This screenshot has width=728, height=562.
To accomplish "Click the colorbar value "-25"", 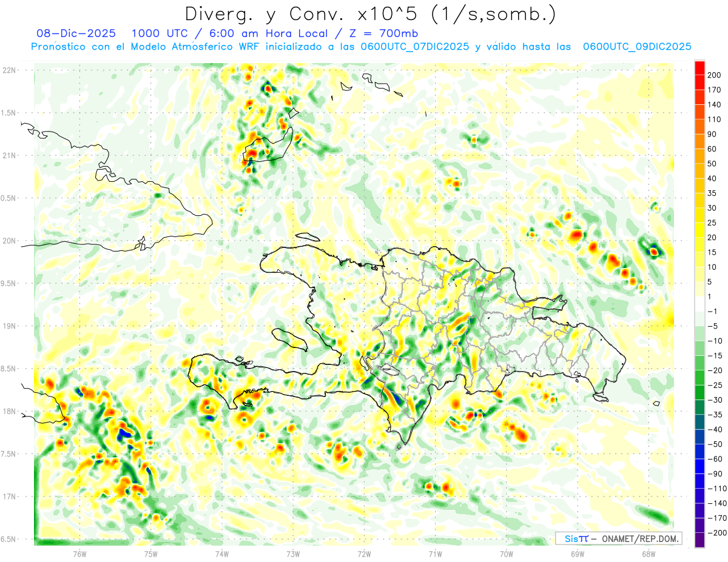I will coord(716,385).
